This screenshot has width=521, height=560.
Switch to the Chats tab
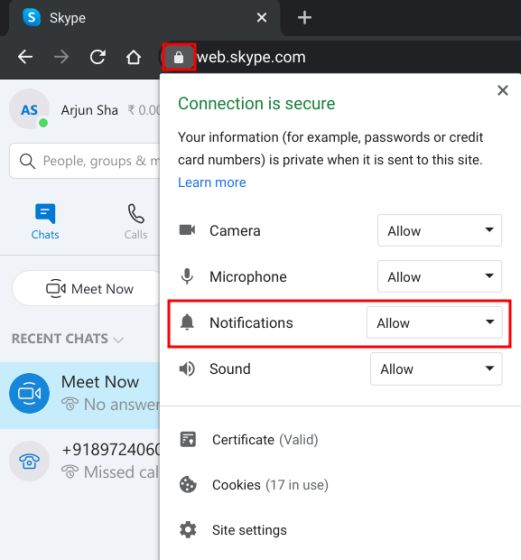[x=45, y=221]
